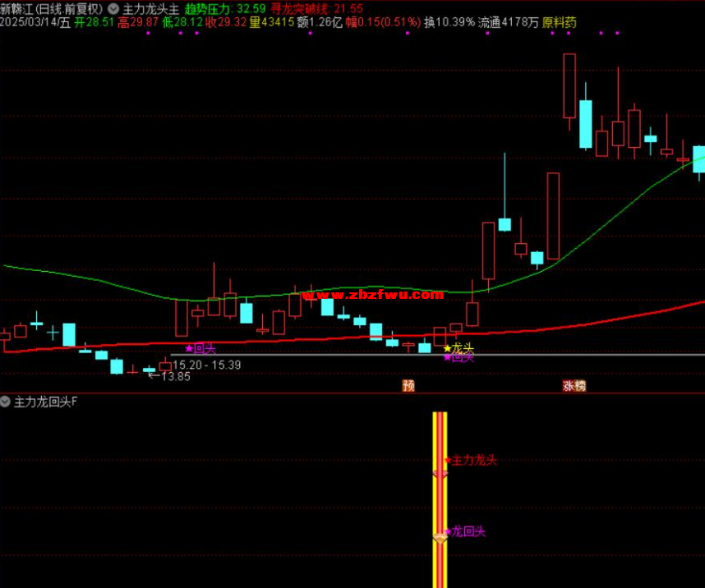Open the 主力龙回头F indicator dropdown arrow

tap(7, 402)
